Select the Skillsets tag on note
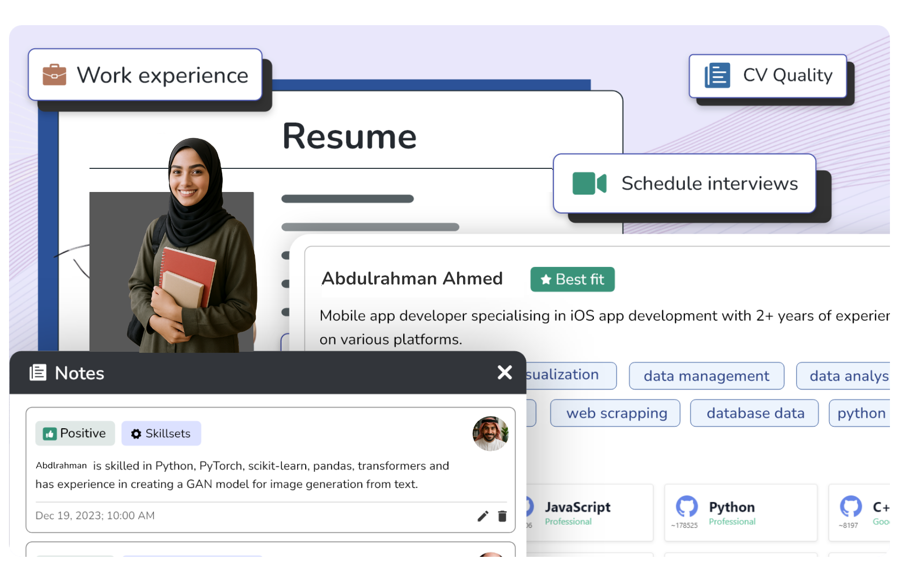This screenshot has width=900, height=588. click(x=161, y=433)
